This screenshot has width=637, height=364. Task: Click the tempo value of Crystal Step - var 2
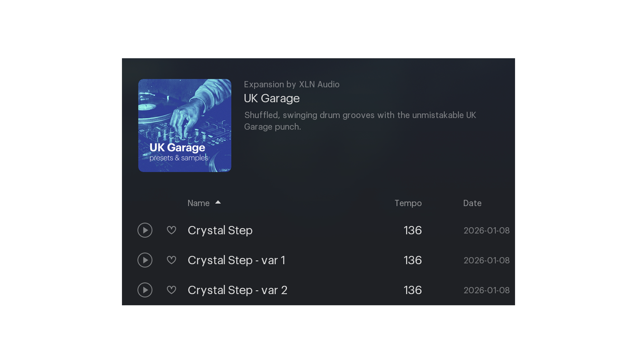pyautogui.click(x=413, y=290)
